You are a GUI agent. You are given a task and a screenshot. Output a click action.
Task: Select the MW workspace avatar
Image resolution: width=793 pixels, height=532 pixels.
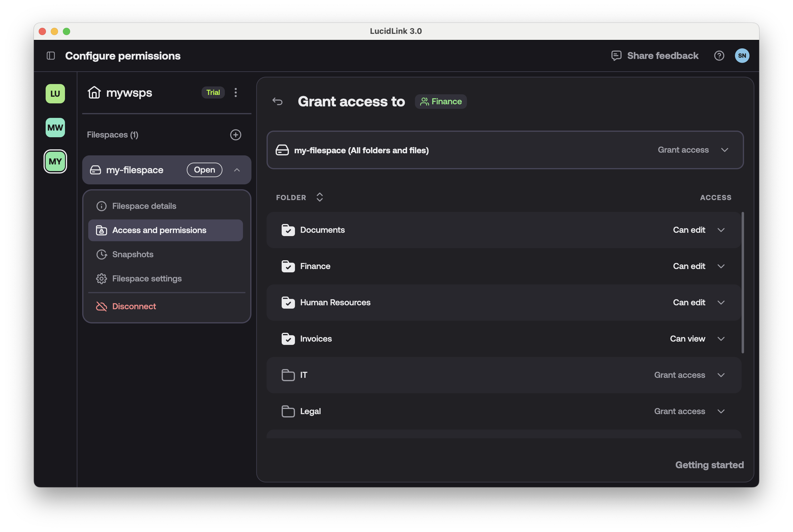(x=55, y=128)
